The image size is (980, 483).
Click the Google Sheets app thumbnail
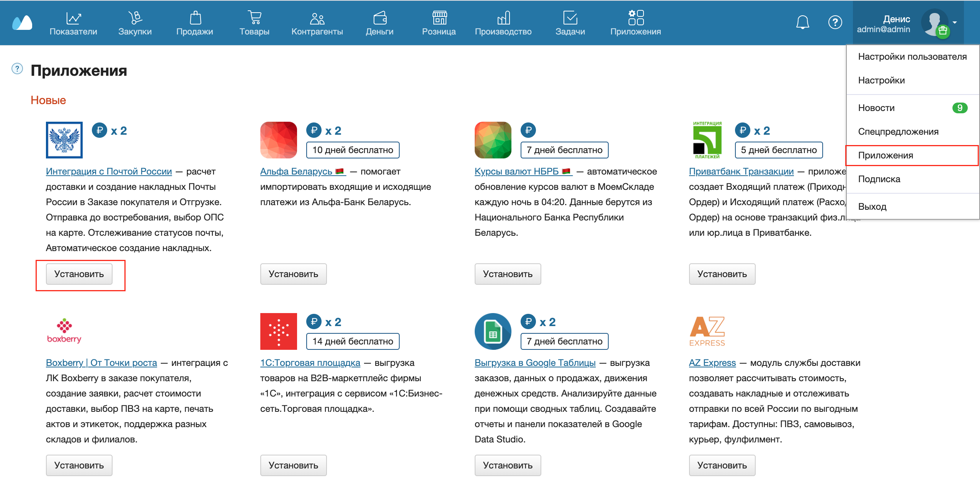tap(493, 331)
